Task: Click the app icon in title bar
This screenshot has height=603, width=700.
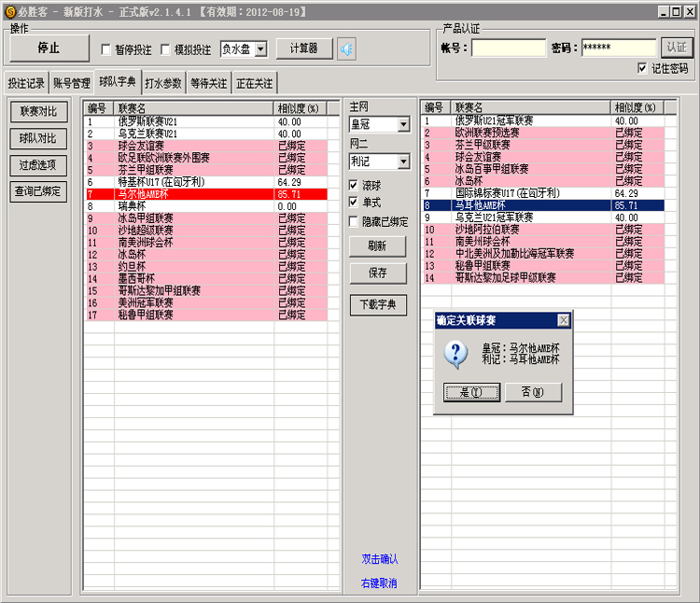Action: [x=9, y=10]
